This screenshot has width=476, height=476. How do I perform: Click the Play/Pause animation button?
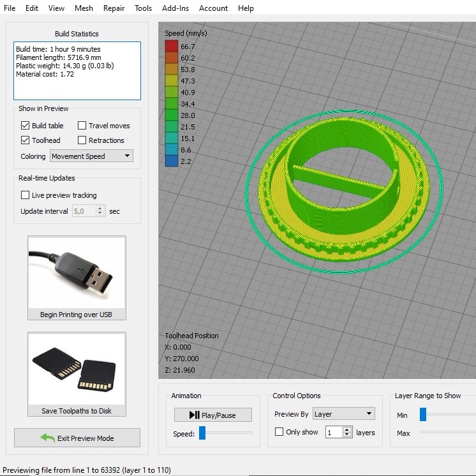coord(212,415)
